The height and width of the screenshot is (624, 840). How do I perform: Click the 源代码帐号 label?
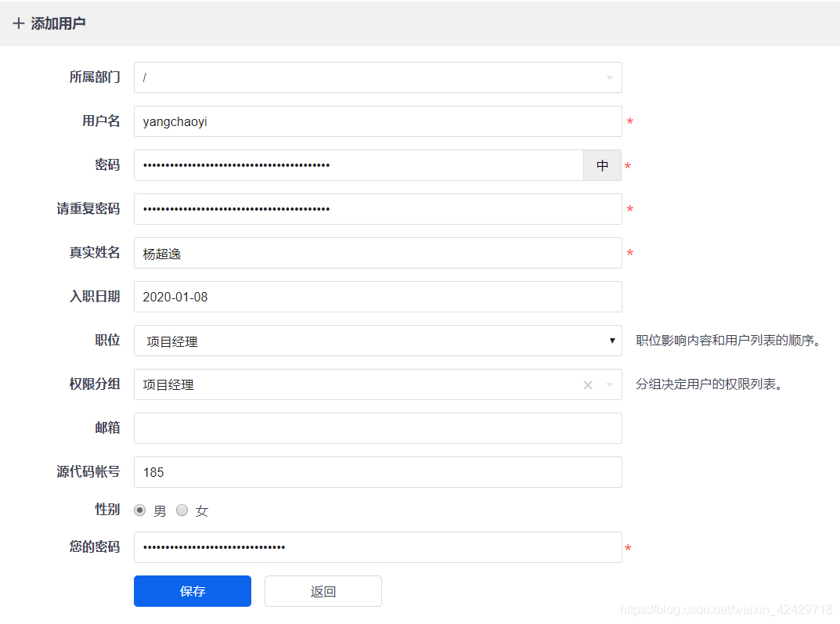(x=88, y=472)
